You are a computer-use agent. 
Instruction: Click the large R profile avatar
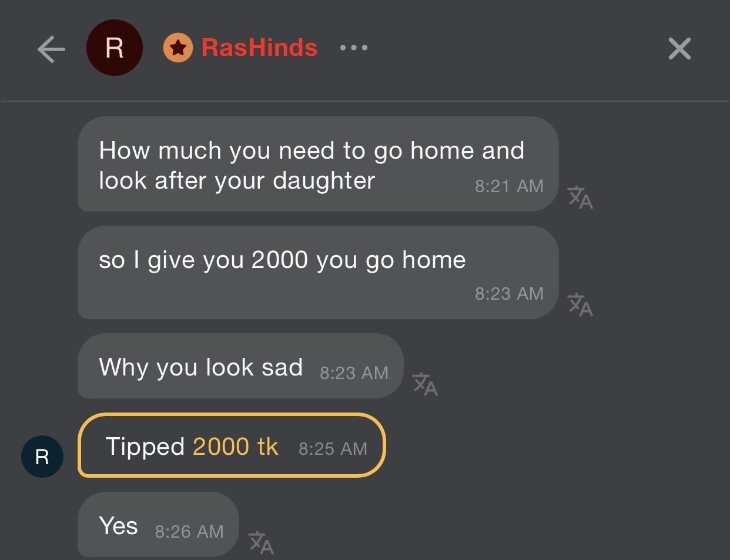(x=115, y=48)
